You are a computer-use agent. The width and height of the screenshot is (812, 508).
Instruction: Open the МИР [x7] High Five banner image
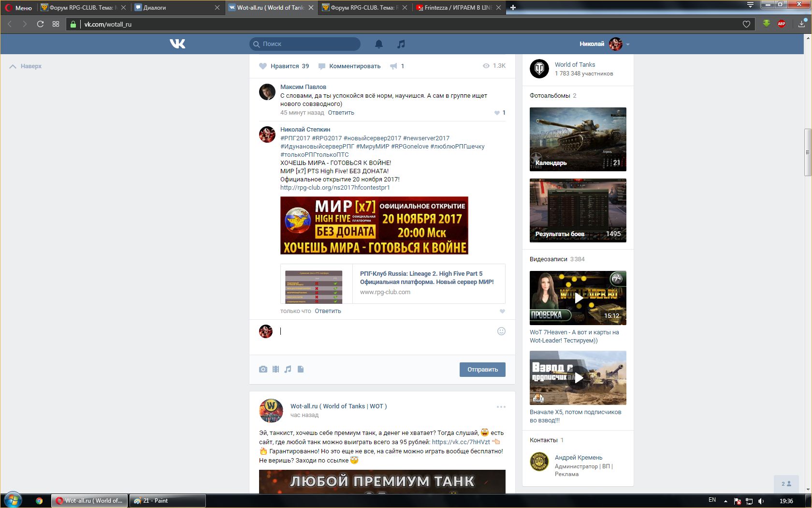(x=374, y=225)
